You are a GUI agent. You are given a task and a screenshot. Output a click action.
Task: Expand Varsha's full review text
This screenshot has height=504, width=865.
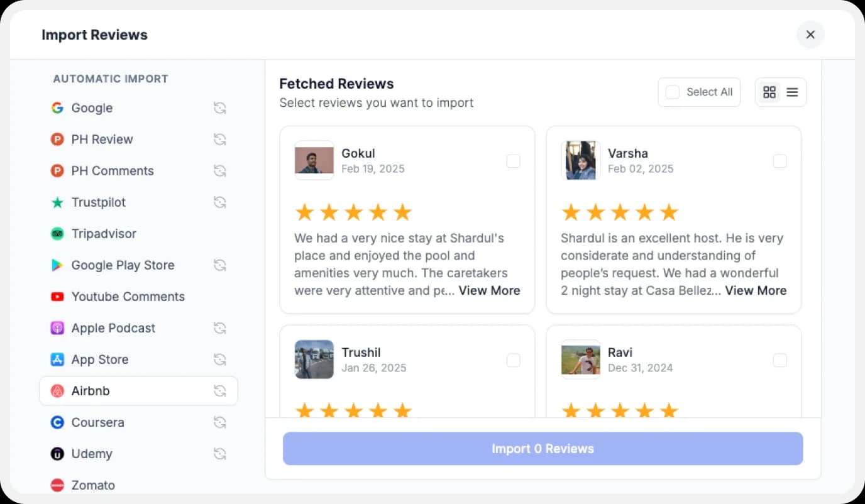tap(756, 290)
